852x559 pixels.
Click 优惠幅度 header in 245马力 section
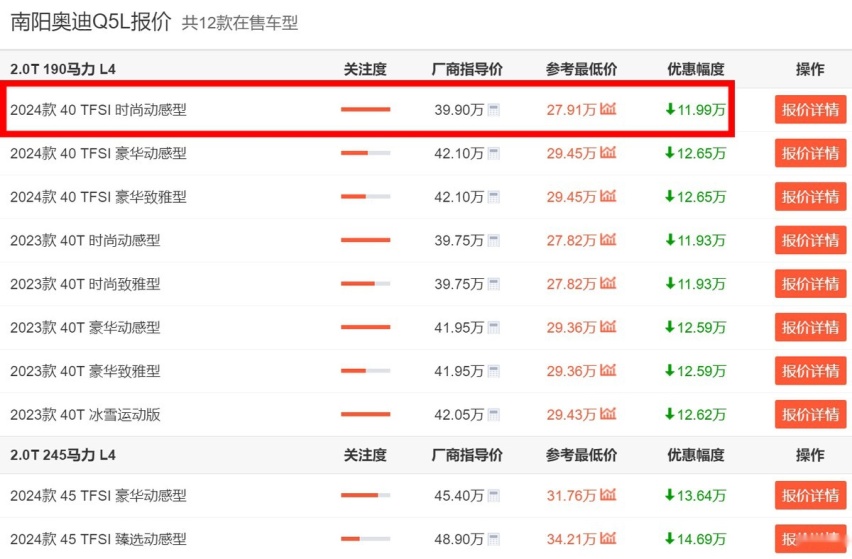point(695,455)
